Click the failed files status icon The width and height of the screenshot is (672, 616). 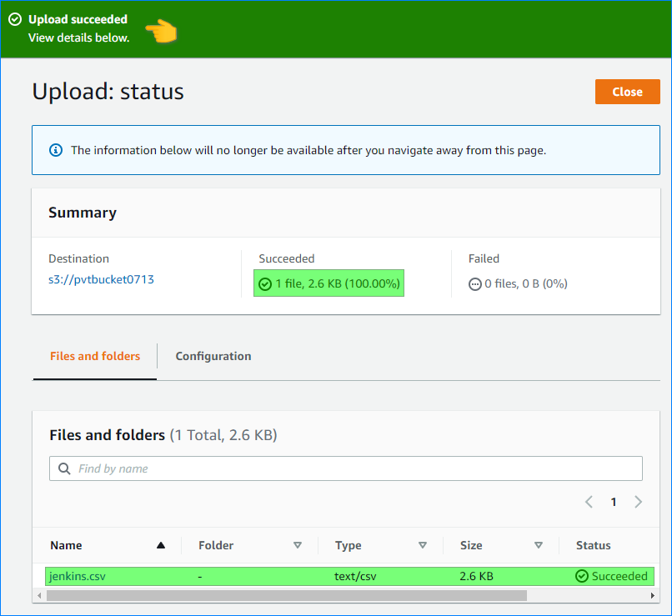pyautogui.click(x=475, y=284)
